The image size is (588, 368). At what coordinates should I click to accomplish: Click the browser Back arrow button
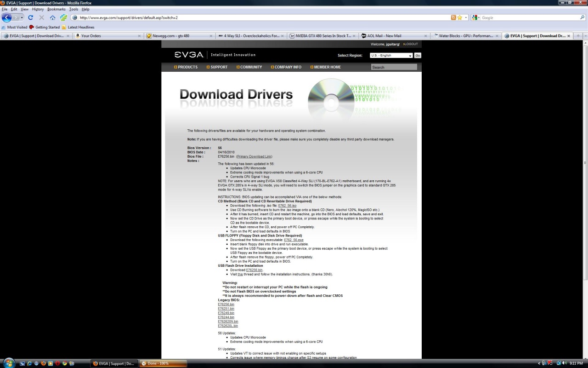point(7,17)
